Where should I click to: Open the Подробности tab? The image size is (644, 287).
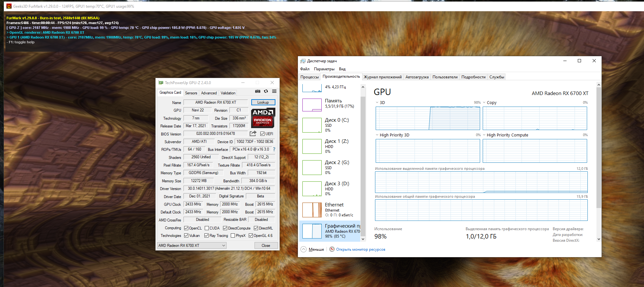tap(473, 77)
